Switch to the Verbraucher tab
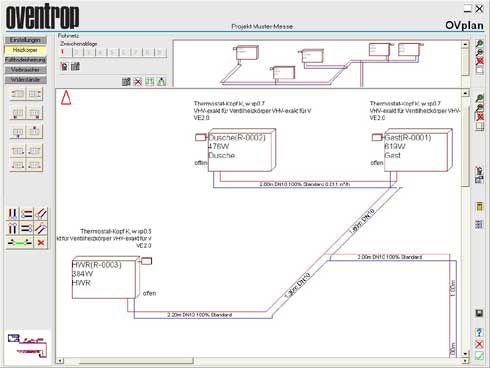Image resolution: width=490 pixels, height=368 pixels. coord(25,70)
